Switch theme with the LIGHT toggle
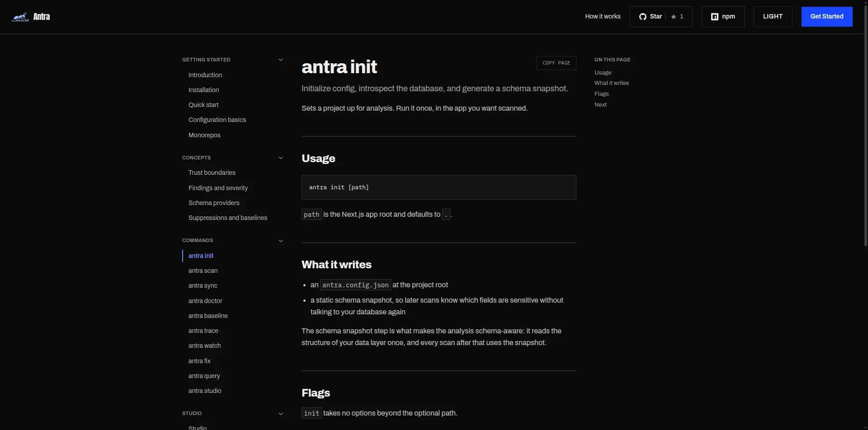The height and width of the screenshot is (430, 868). tap(773, 17)
